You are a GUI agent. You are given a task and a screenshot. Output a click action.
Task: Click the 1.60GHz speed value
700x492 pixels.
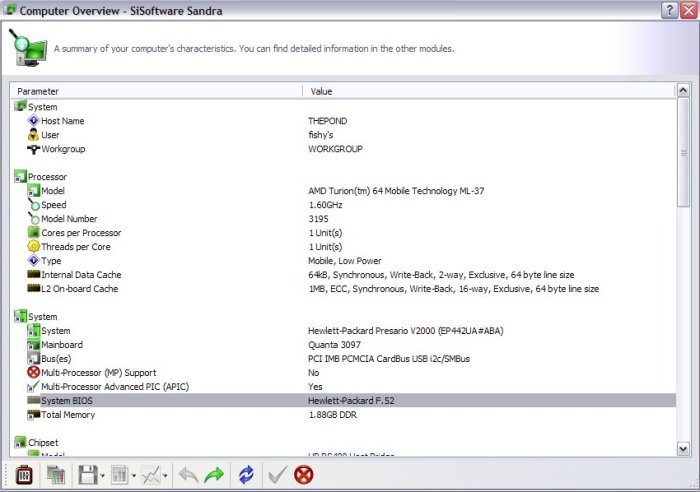[x=325, y=205]
